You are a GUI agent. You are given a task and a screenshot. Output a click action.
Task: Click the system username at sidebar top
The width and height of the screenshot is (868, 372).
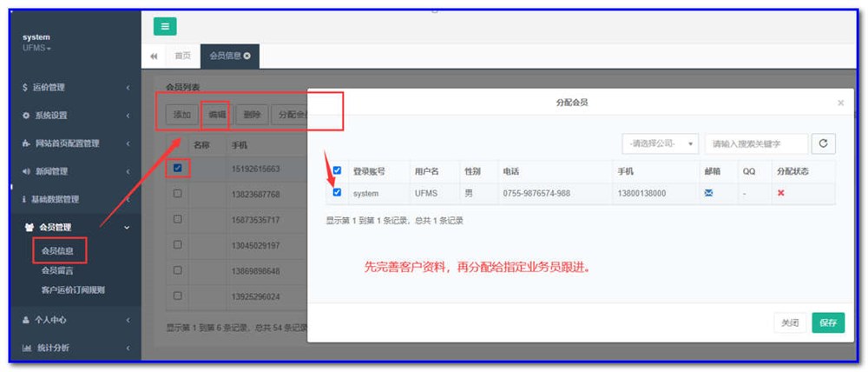[x=36, y=37]
